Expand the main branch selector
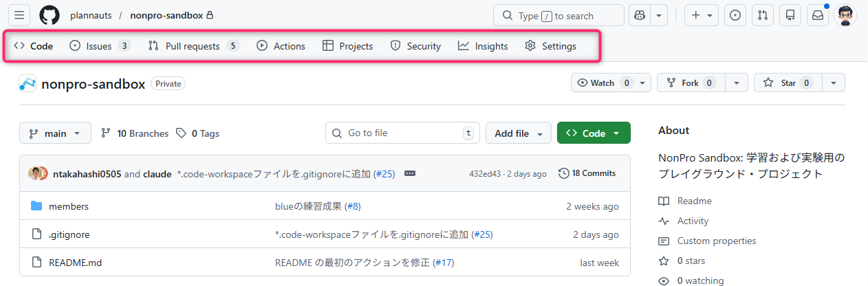 55,133
